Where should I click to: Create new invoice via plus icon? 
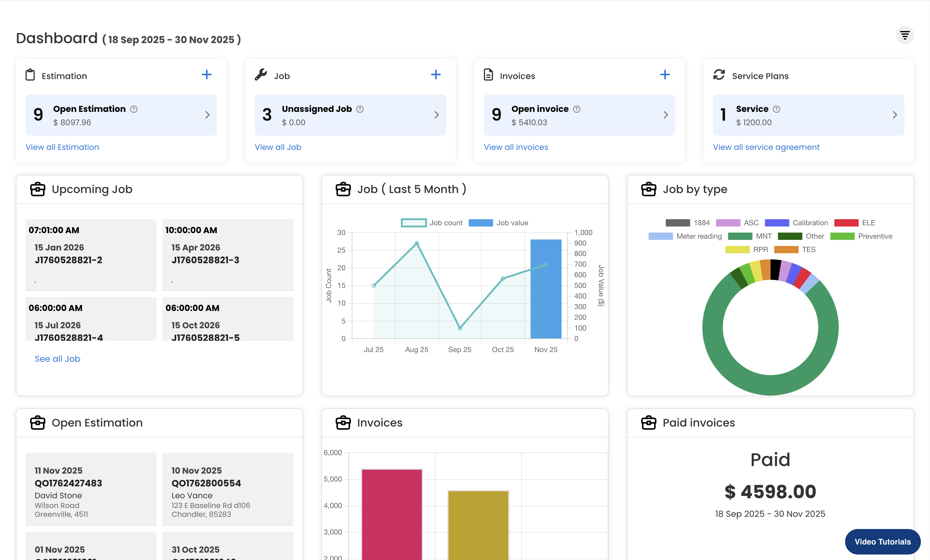pos(665,75)
